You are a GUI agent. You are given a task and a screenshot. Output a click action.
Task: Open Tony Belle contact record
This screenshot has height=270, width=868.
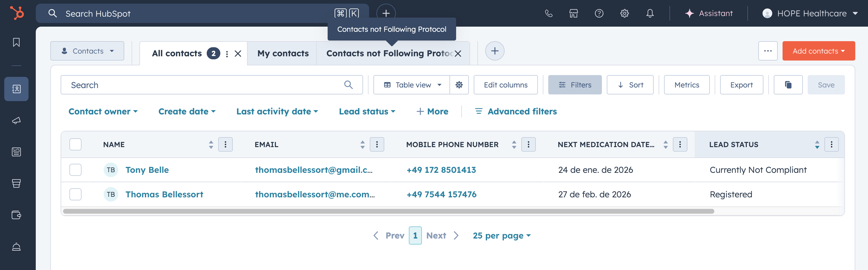pos(147,170)
